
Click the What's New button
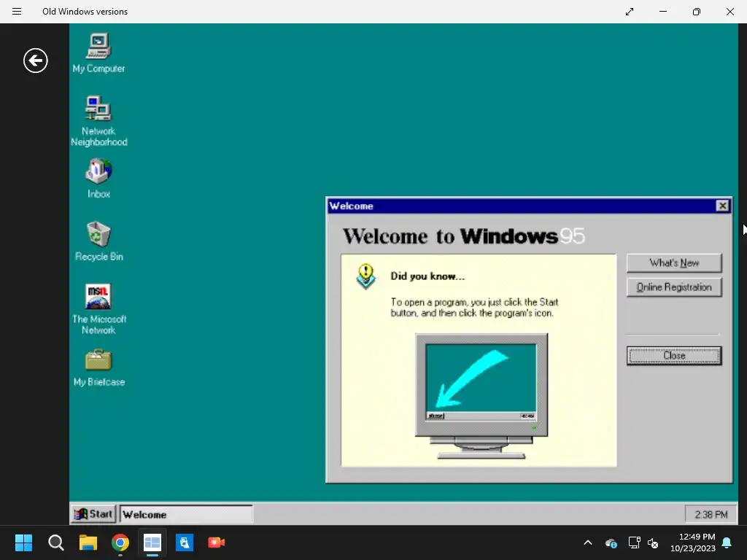(x=673, y=262)
